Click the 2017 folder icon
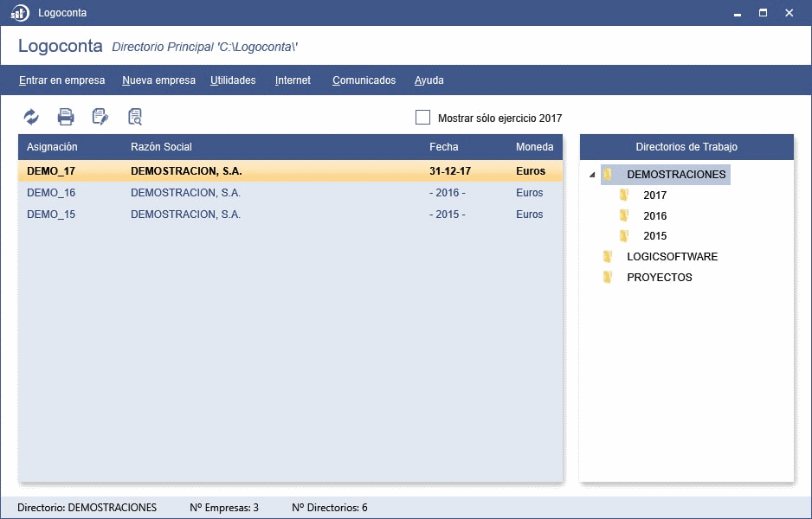The height and width of the screenshot is (519, 812). tap(624, 195)
